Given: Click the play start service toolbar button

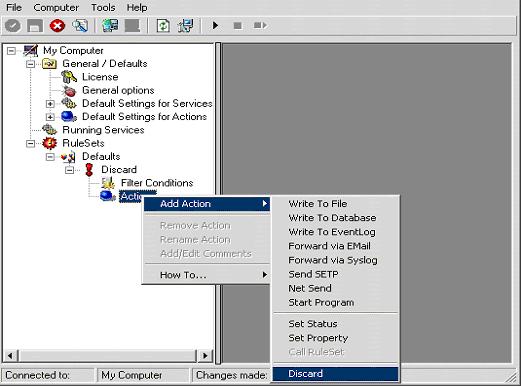Looking at the screenshot, I should tap(215, 25).
